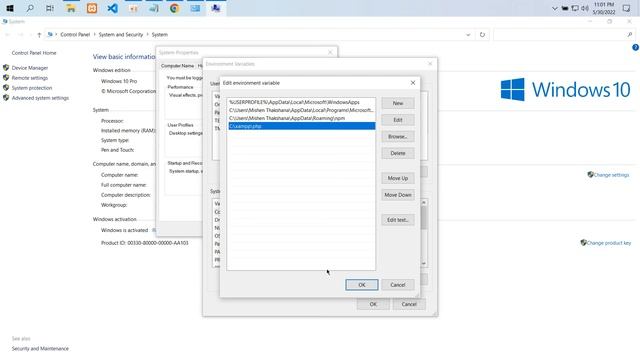Open the volume tray icon
Image resolution: width=640 pixels, height=360 pixels.
click(x=585, y=8)
